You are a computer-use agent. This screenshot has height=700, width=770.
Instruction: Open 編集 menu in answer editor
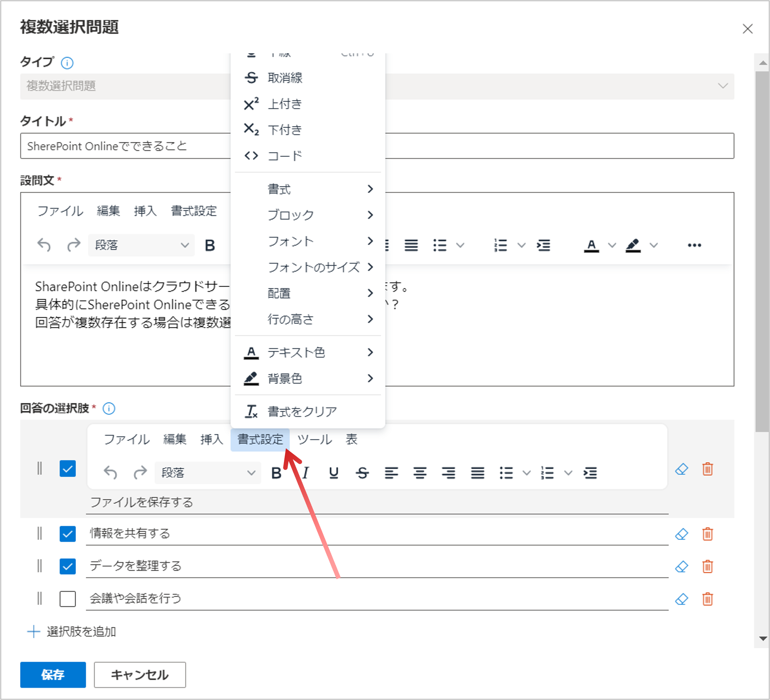coord(175,440)
